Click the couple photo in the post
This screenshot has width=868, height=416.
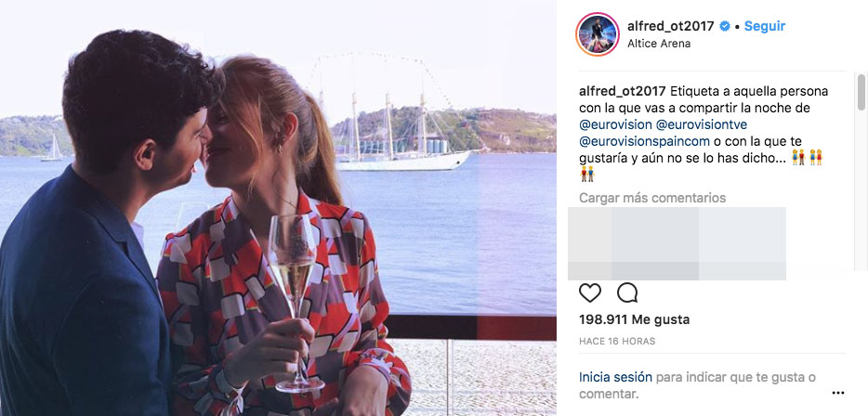[x=278, y=208]
